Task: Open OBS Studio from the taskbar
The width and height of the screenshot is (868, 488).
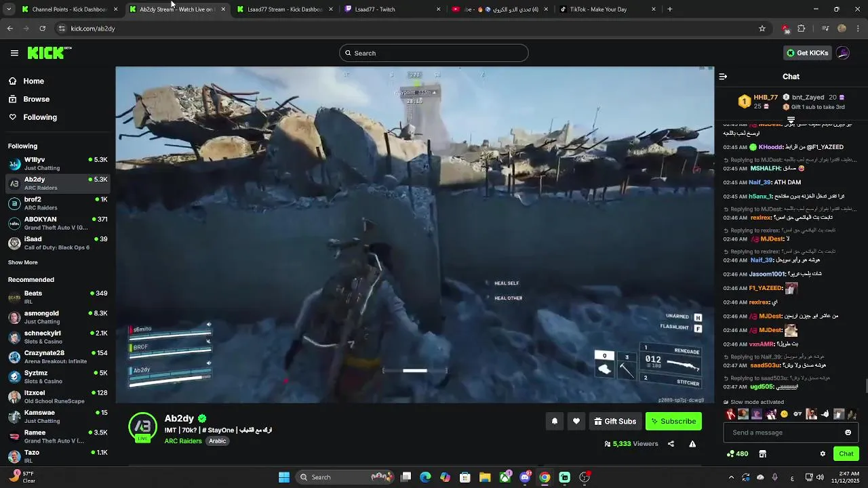Action: click(x=585, y=477)
